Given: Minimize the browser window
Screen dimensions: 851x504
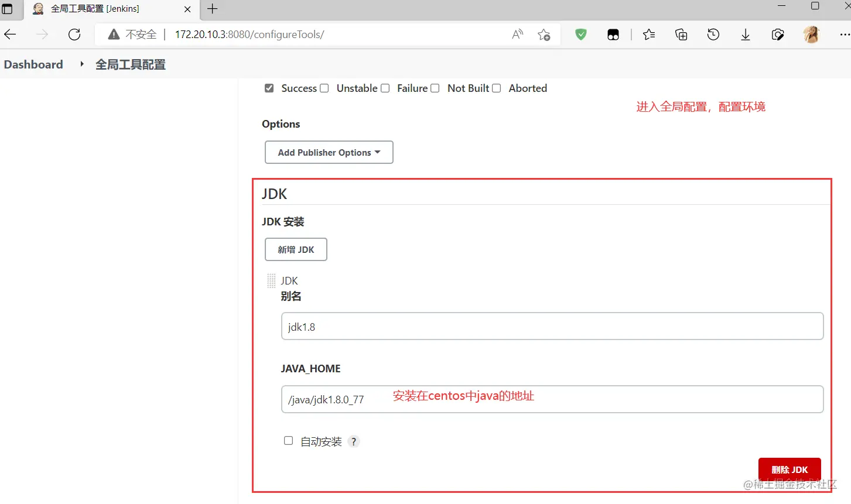Looking at the screenshot, I should pyautogui.click(x=782, y=6).
